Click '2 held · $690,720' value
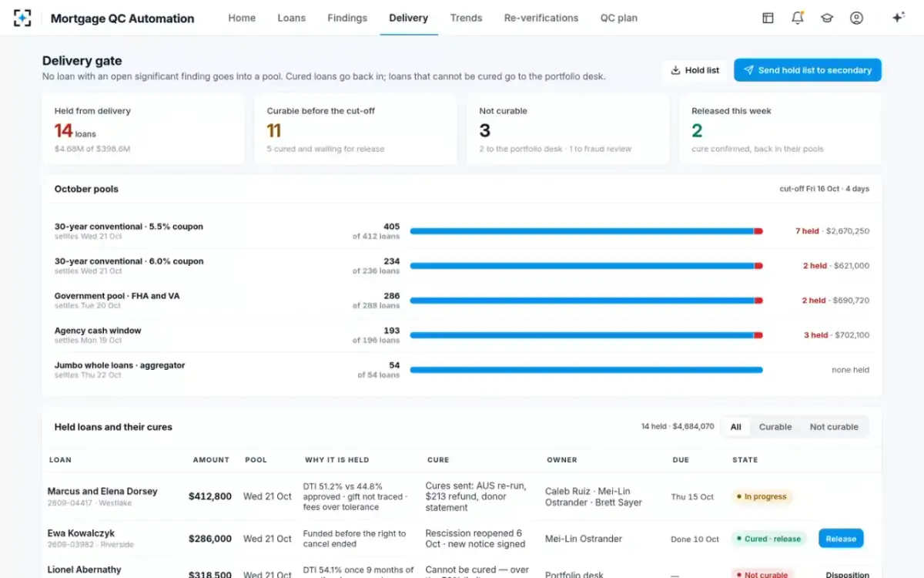The image size is (924, 578). click(x=835, y=301)
